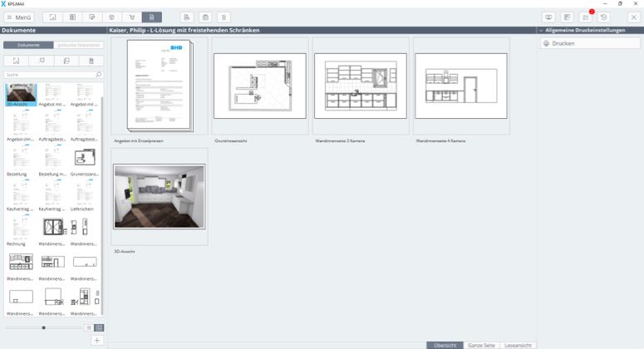Select the Grundrissansicht page thumbnail
This screenshot has height=349, width=644.
tap(259, 86)
